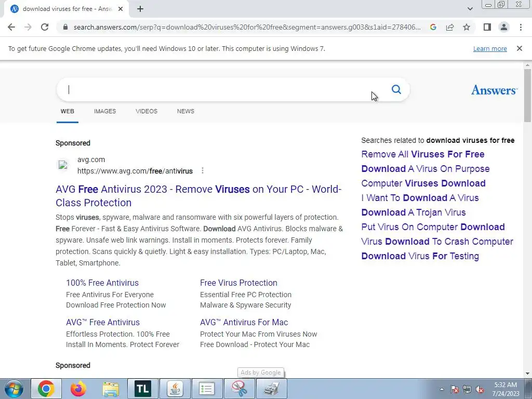Switch to the IMAGES tab

pyautogui.click(x=105, y=111)
